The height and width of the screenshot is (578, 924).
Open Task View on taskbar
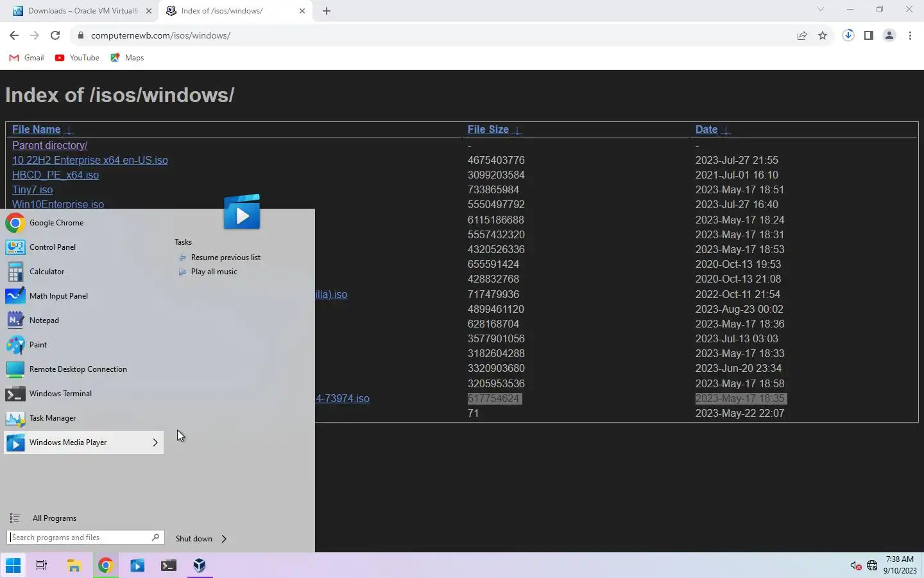click(x=42, y=566)
